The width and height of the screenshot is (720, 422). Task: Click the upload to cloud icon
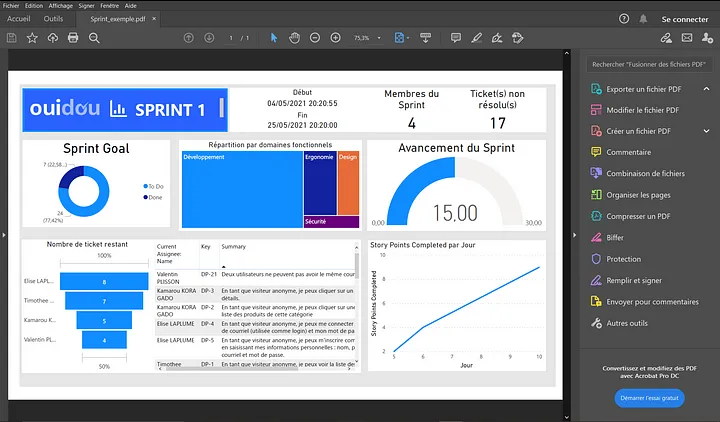tap(53, 38)
